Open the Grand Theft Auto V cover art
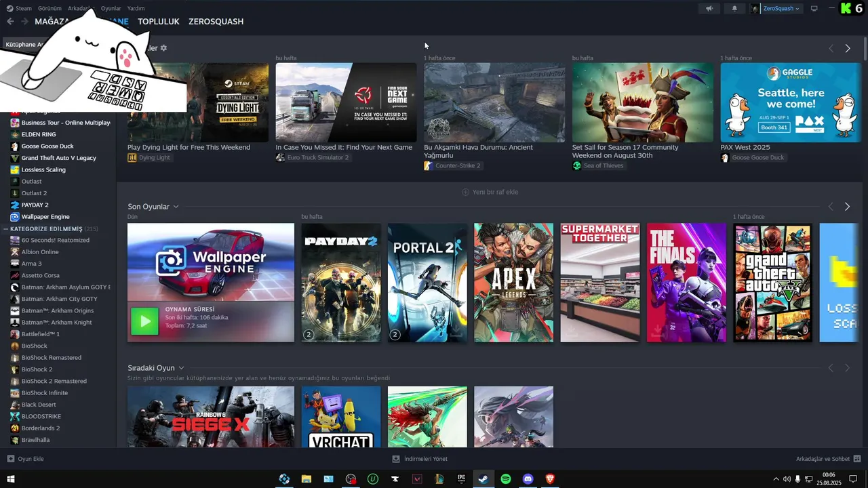This screenshot has width=868, height=488. (x=772, y=283)
